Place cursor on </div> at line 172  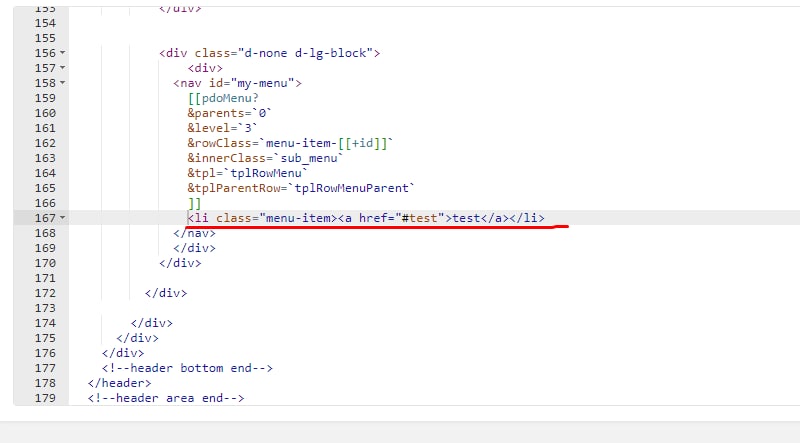[166, 293]
